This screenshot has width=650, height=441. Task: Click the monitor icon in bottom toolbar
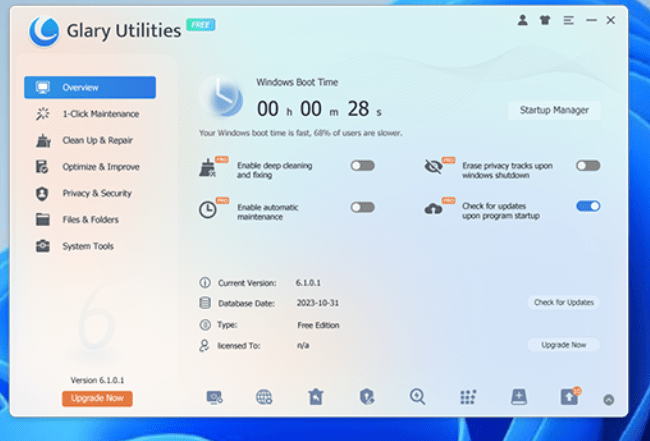214,397
